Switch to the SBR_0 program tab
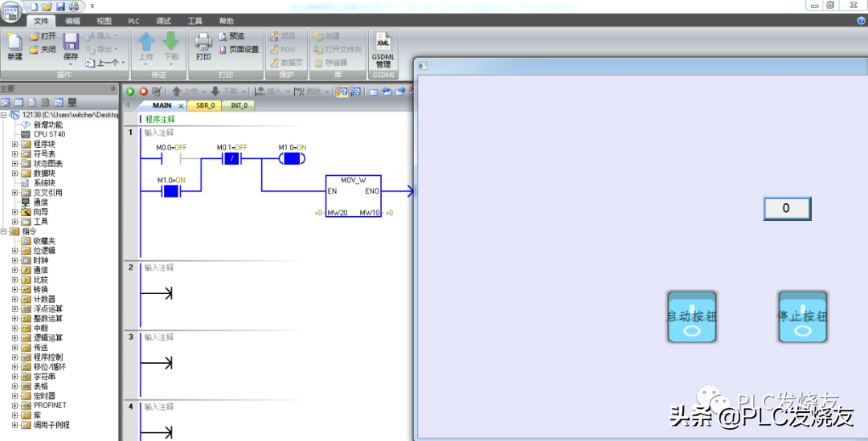The width and height of the screenshot is (868, 441). pyautogui.click(x=205, y=105)
